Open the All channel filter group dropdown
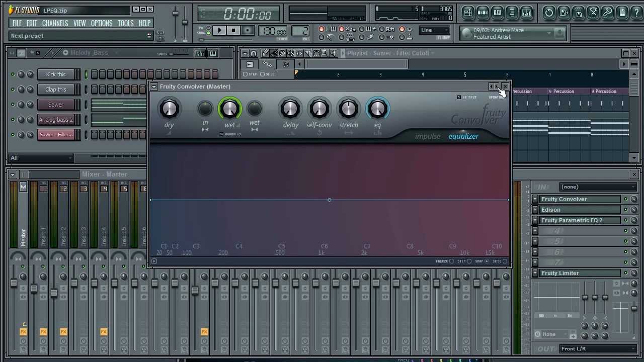Image resolution: width=644 pixels, height=362 pixels. pyautogui.click(x=41, y=158)
